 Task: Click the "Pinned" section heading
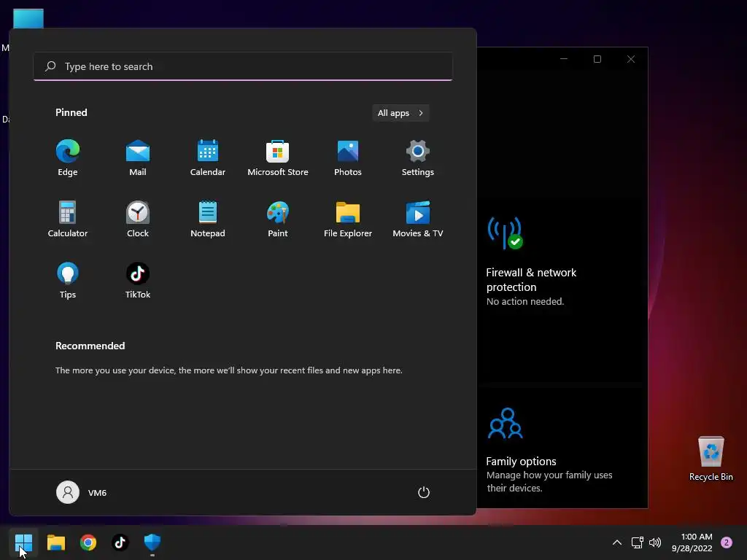click(71, 112)
